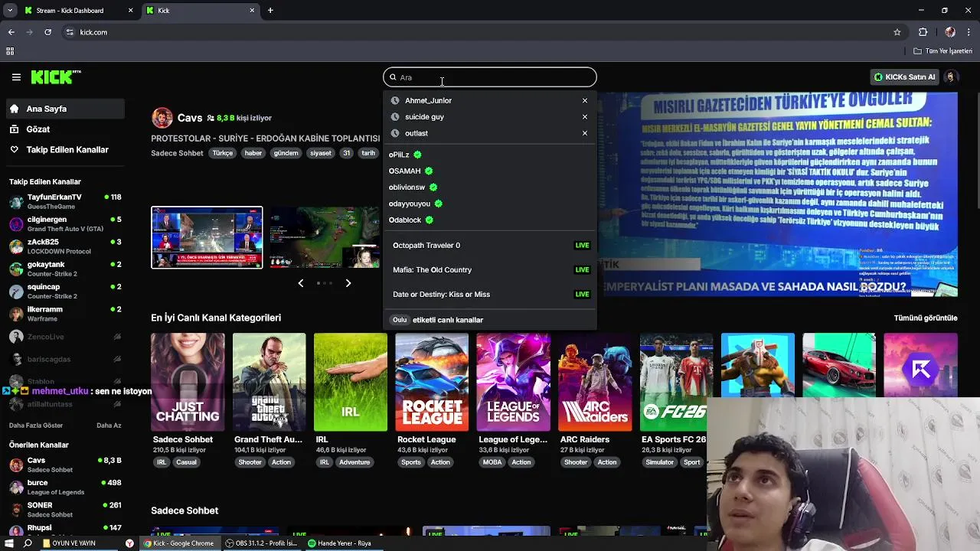Go to previous carousel stream

coord(300,283)
